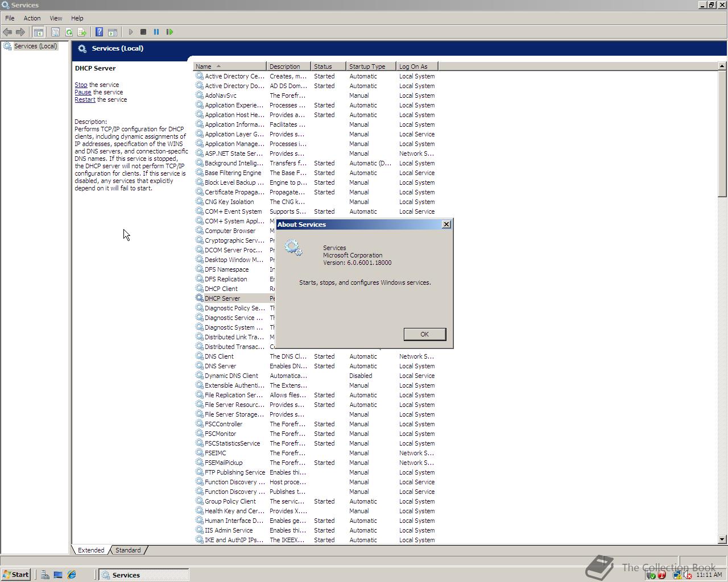
Task: Select the DNS Server service
Action: [220, 366]
